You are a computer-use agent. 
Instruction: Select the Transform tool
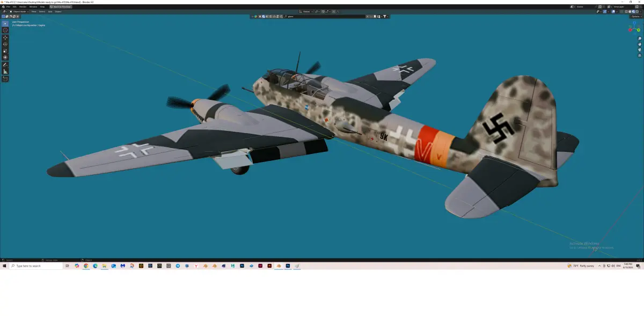[5, 57]
